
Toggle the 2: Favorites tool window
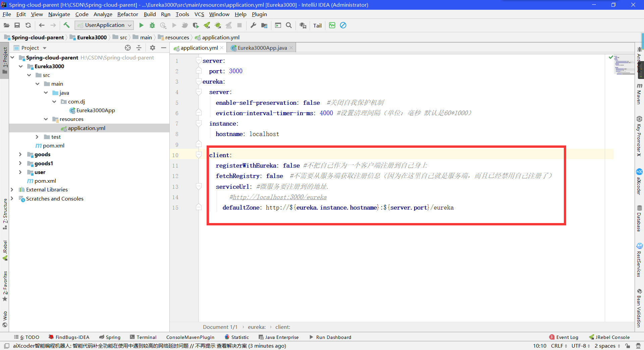[x=5, y=286]
